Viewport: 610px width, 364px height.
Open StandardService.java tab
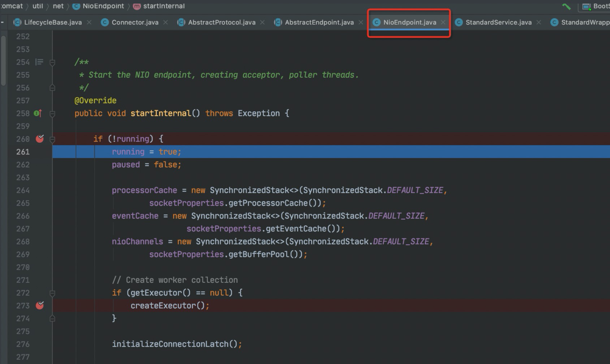pyautogui.click(x=498, y=22)
